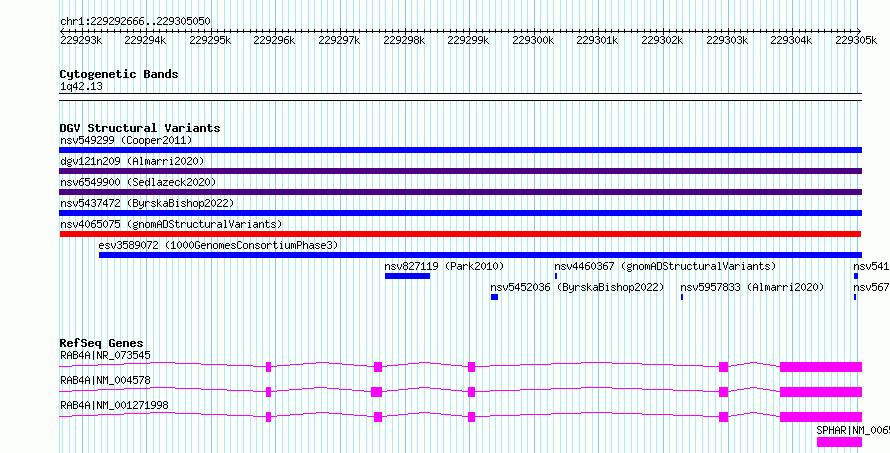
Task: Click the chr1:229292666..229305050 coordinate text
Action: coord(135,22)
